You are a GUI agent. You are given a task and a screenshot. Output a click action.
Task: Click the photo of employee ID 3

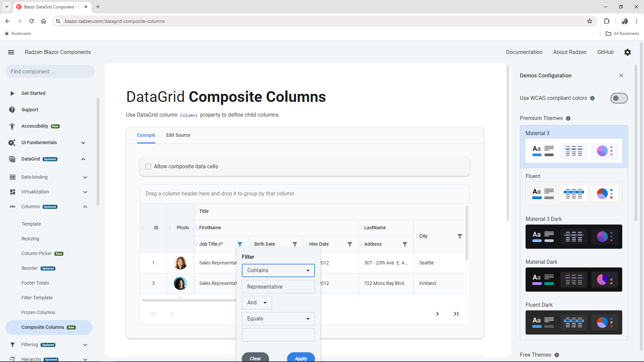pyautogui.click(x=180, y=283)
